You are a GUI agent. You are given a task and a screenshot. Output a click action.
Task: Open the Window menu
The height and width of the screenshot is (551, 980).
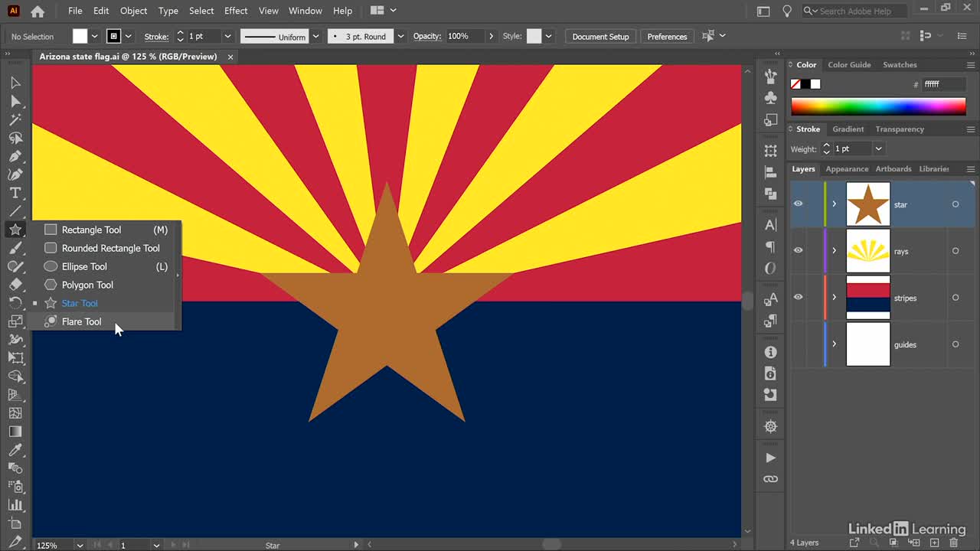305,11
